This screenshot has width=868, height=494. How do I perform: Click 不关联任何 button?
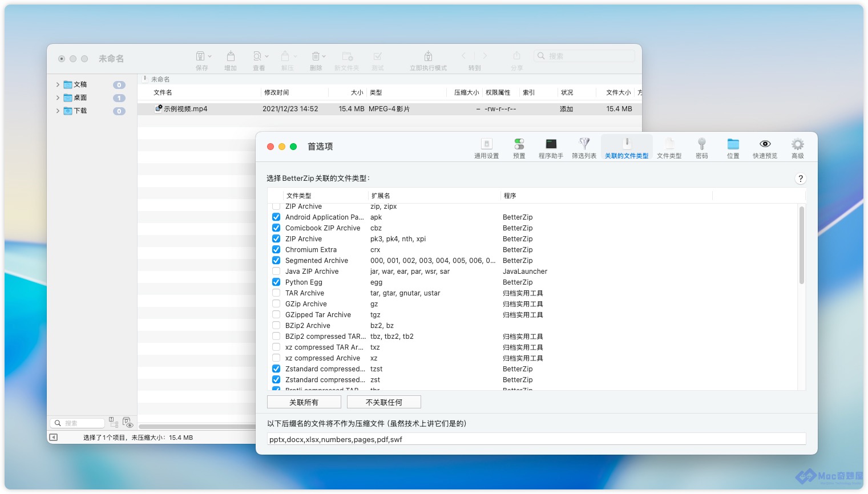pyautogui.click(x=384, y=402)
